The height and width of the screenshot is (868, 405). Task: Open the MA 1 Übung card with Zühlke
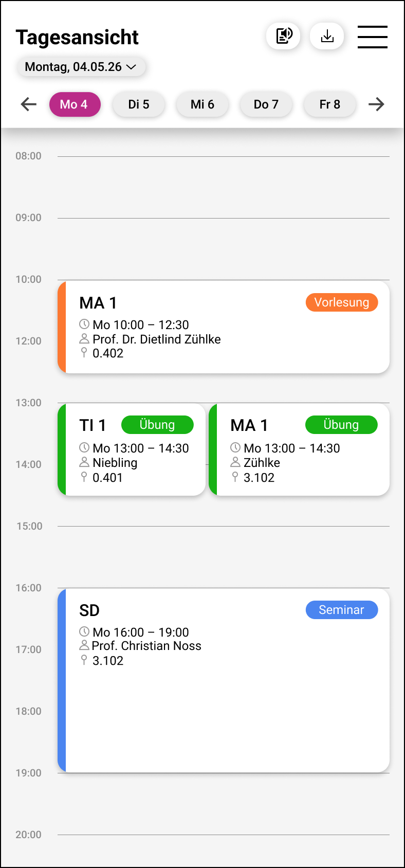click(299, 449)
